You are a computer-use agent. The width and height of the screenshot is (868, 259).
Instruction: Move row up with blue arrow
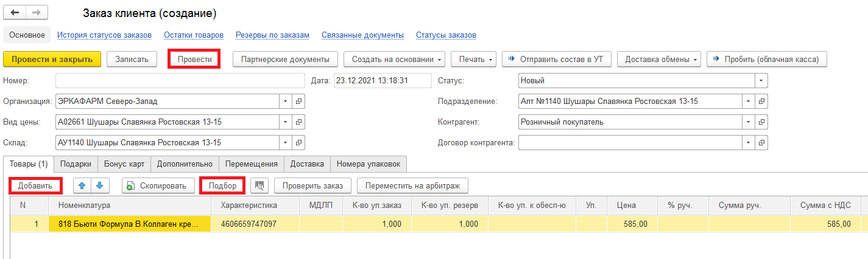[82, 185]
